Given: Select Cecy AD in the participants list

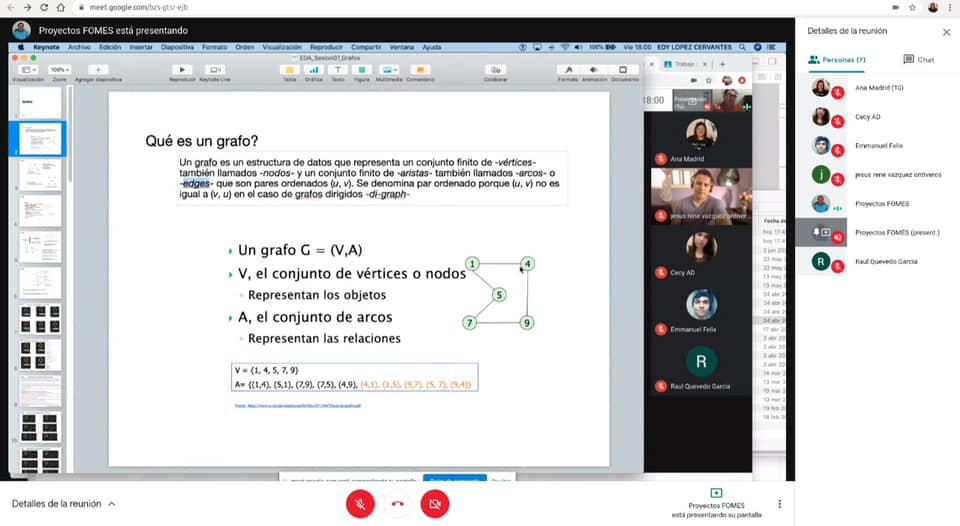Looking at the screenshot, I should [x=877, y=116].
